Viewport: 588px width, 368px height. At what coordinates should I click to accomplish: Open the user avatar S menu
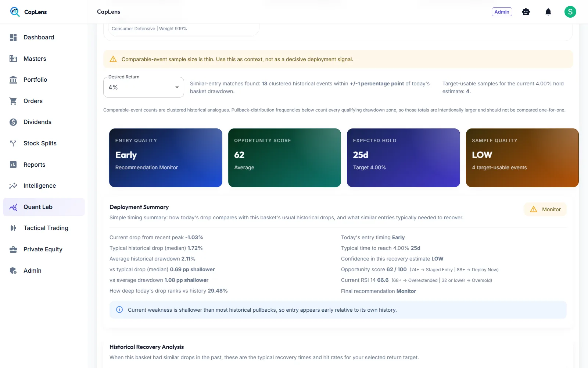570,12
